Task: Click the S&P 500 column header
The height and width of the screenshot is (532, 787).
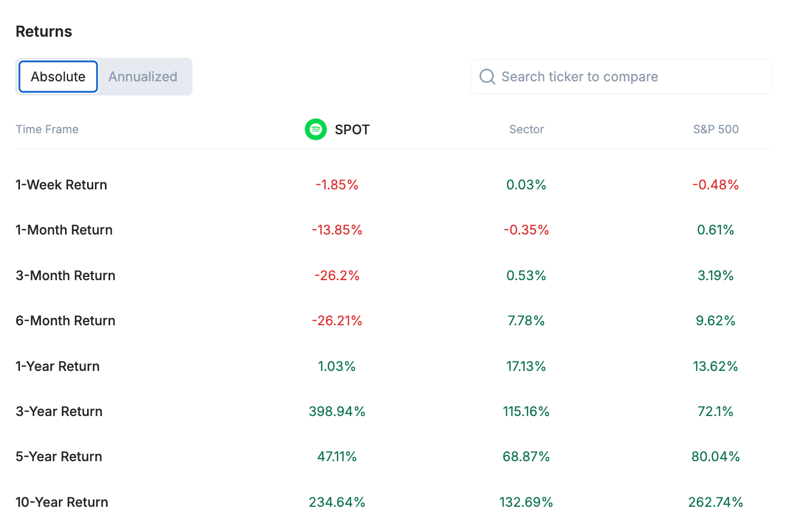Action: [716, 130]
